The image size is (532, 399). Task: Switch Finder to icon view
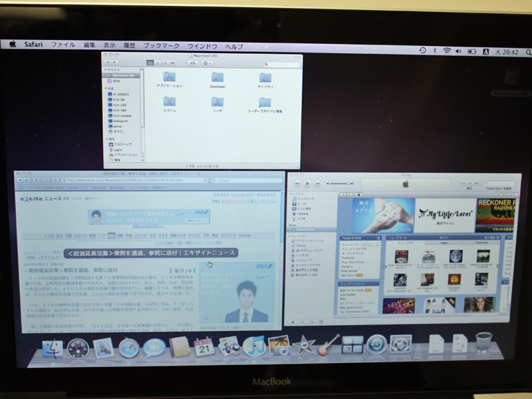150,63
